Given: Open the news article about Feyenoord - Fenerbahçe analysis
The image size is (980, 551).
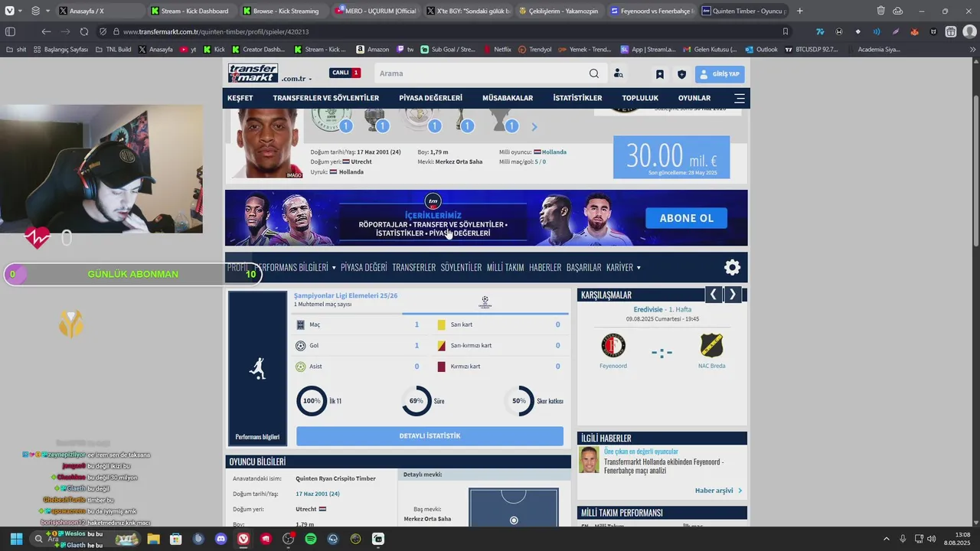Looking at the screenshot, I should (x=664, y=466).
